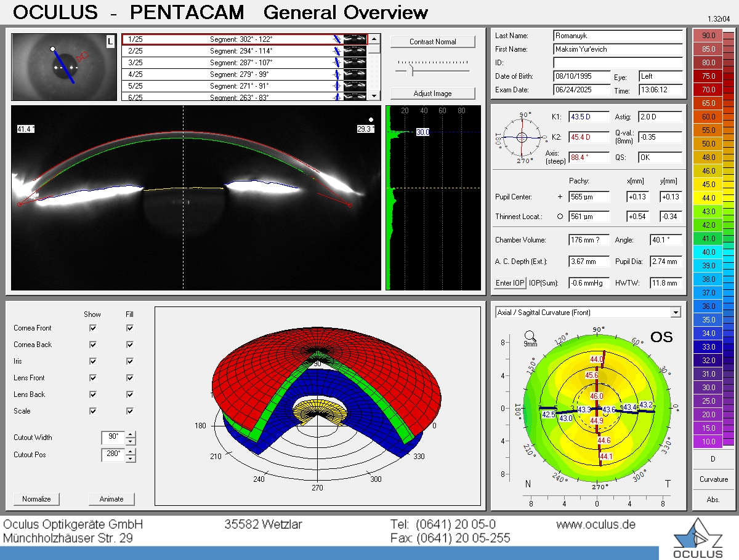Toggle Fill checkbox for Scale

point(130,411)
